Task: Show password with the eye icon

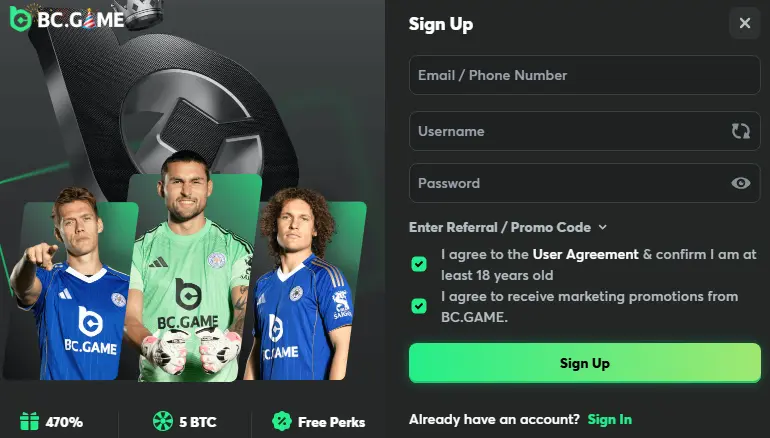Action: tap(741, 183)
